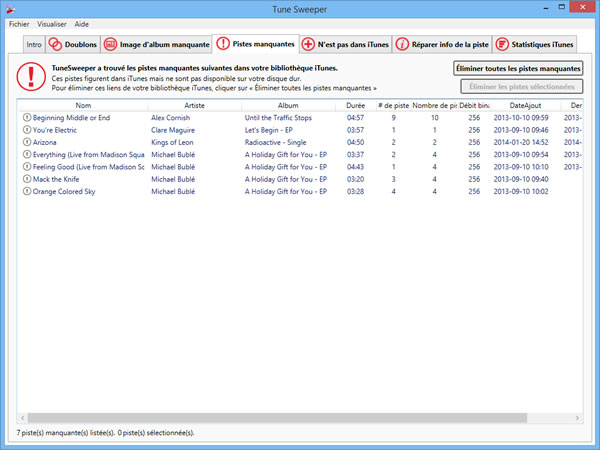Click the horizontal scrollbar thumb

click(x=277, y=418)
